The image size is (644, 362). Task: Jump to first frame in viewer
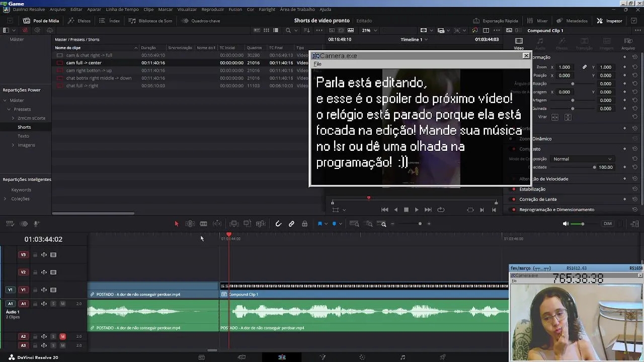tap(384, 210)
